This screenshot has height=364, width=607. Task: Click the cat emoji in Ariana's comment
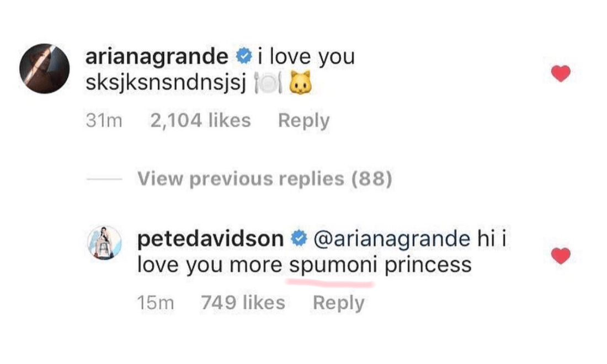click(x=301, y=85)
